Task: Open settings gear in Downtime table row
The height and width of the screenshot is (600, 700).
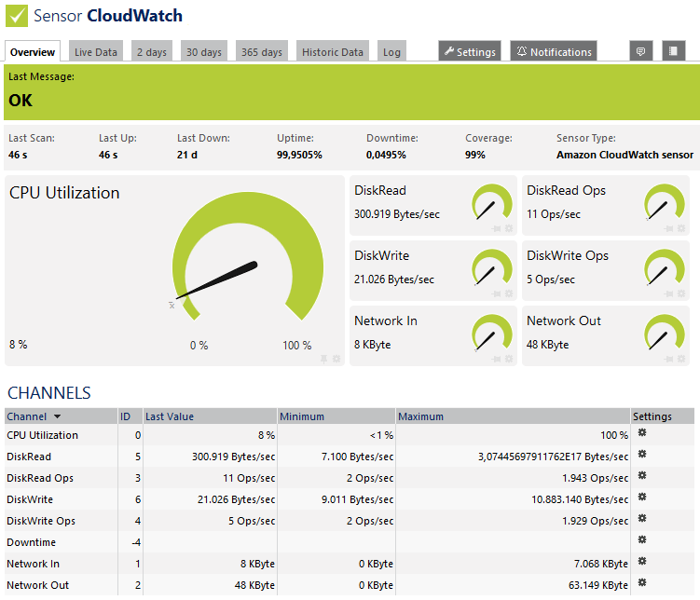Action: [642, 539]
